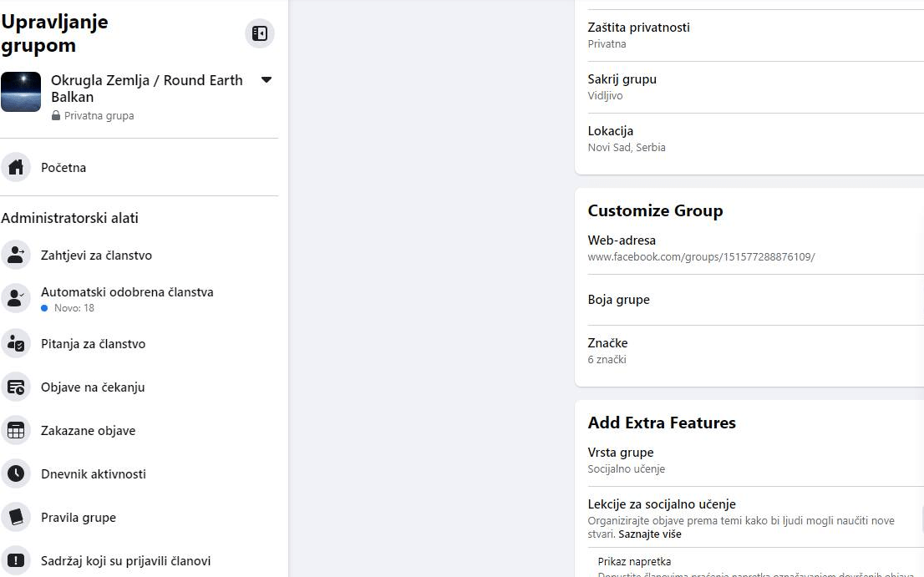This screenshot has width=924, height=577.
Task: Click the Pravila grupe book icon
Action: pyautogui.click(x=15, y=518)
